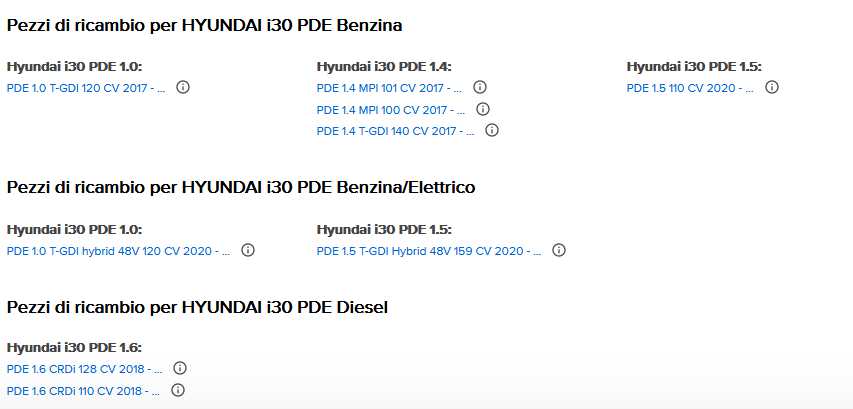Click the HYUNDAI i30 PDE Benzina/Elettrico heading
Viewport: 853px width, 409px height.
(241, 187)
